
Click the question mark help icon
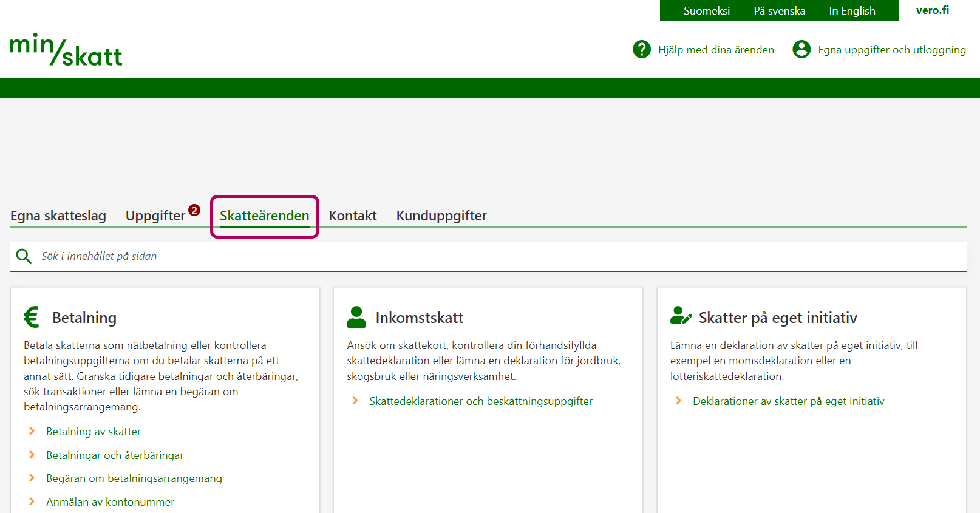641,49
